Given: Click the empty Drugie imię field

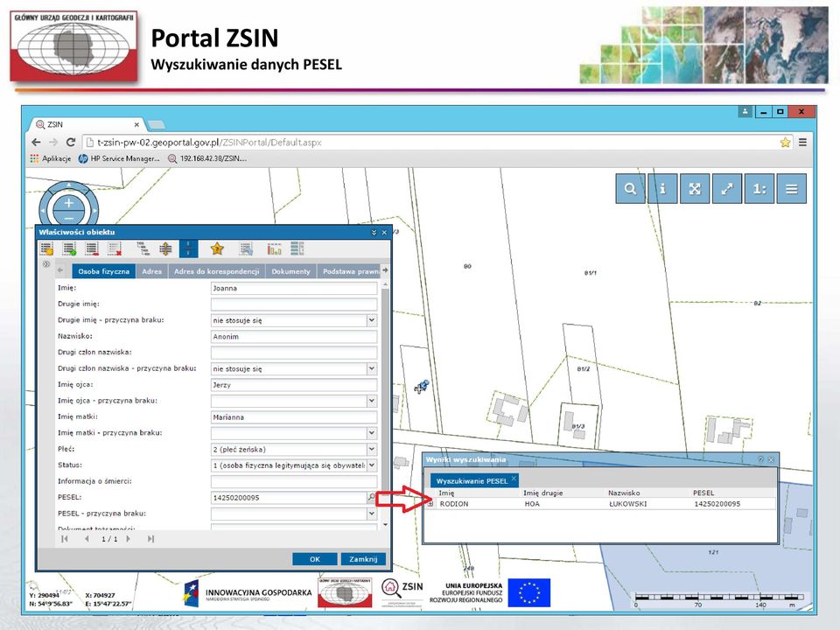Looking at the screenshot, I should (x=294, y=304).
